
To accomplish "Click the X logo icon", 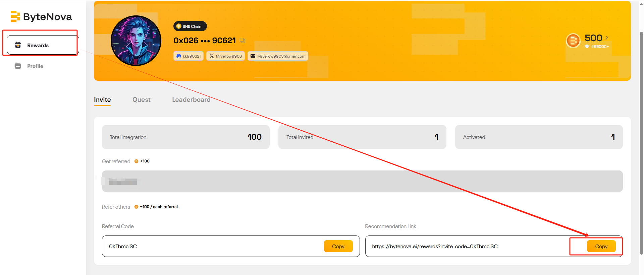I will tap(212, 56).
